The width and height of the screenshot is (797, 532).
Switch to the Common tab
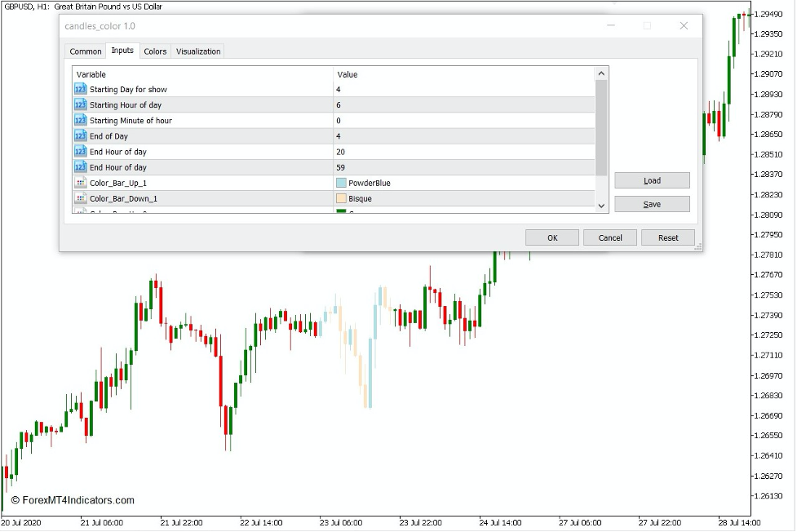pyautogui.click(x=85, y=51)
